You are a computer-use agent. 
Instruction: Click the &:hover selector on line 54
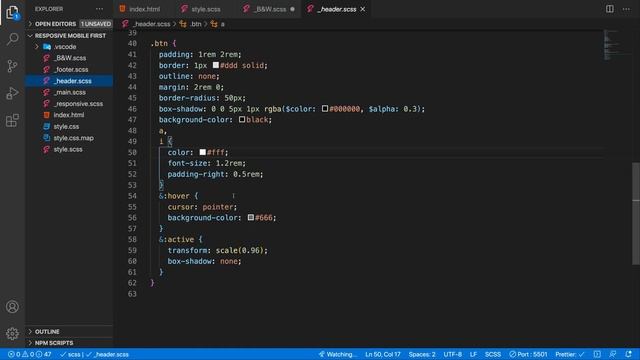click(x=174, y=196)
